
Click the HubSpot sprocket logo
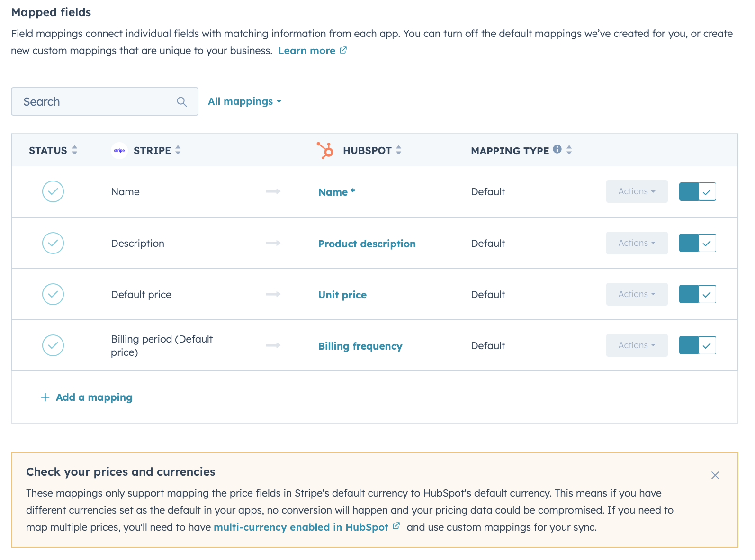click(x=325, y=150)
